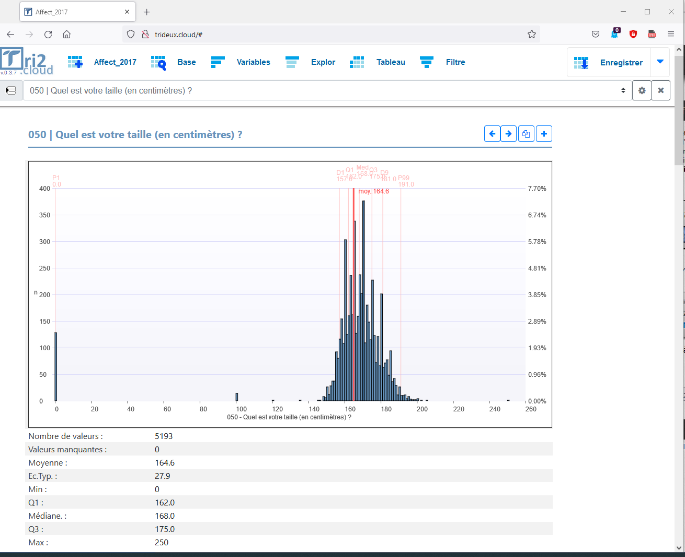Click the red mean line label moy.
This screenshot has width=685, height=557.
(x=374, y=191)
